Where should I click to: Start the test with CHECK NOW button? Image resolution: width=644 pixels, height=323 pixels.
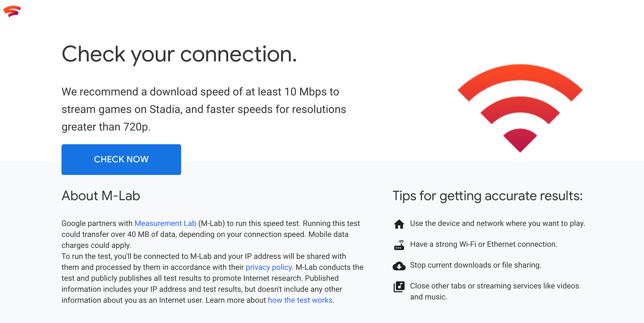[x=121, y=160]
